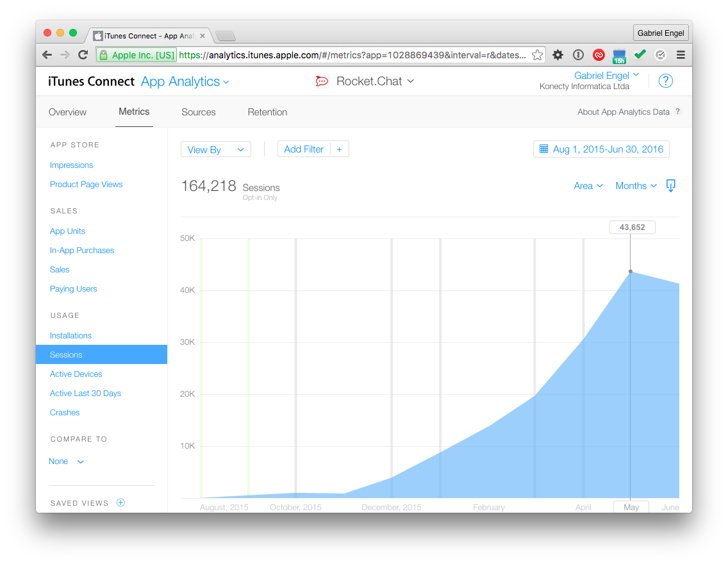The image size is (728, 564).
Task: Click the gray circled check extension icon
Action: [x=660, y=54]
